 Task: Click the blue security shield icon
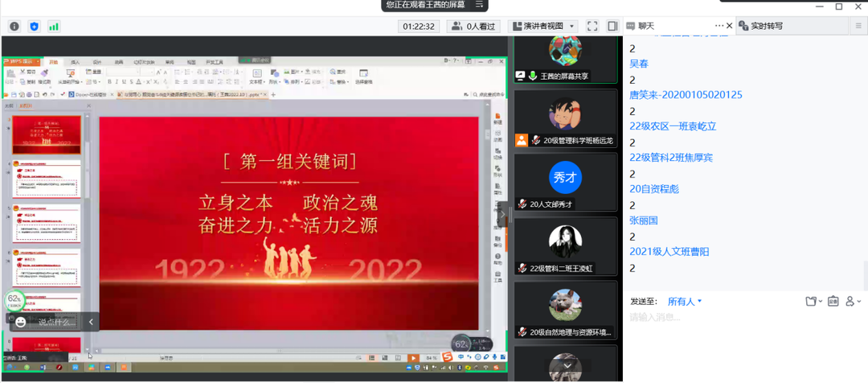[x=35, y=27]
